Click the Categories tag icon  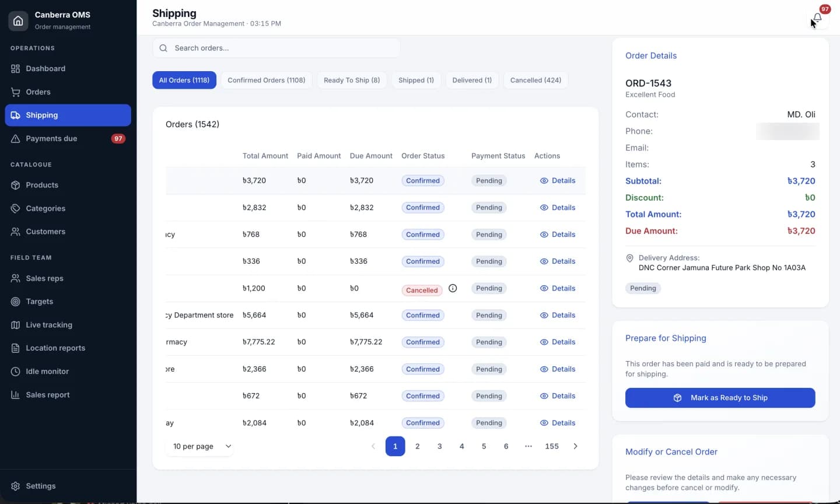[16, 208]
